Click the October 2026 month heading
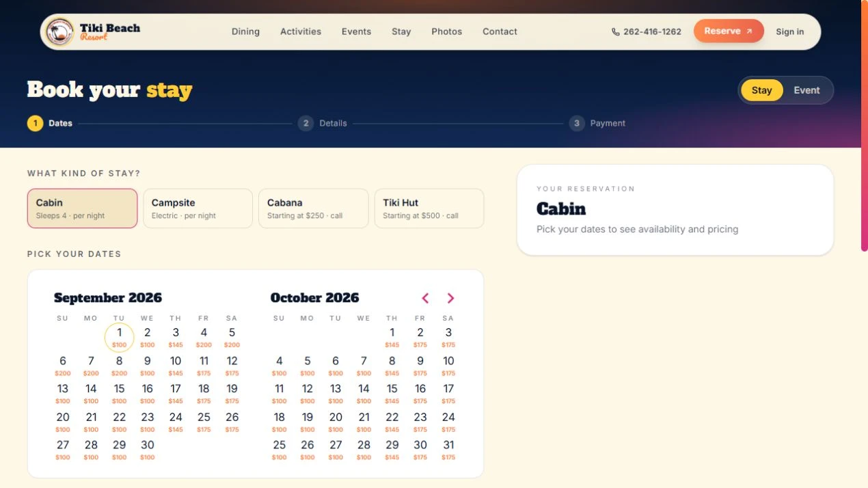868x488 pixels. click(x=314, y=298)
